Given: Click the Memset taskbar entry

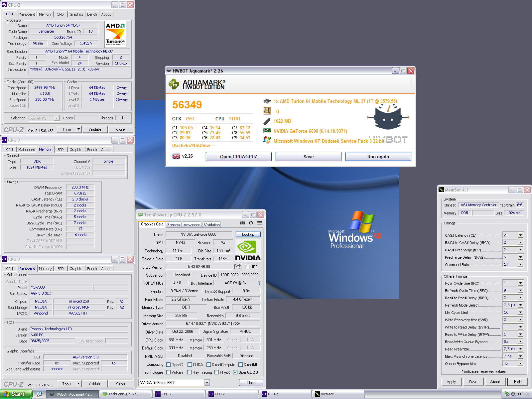Looking at the screenshot, I should pos(337,394).
